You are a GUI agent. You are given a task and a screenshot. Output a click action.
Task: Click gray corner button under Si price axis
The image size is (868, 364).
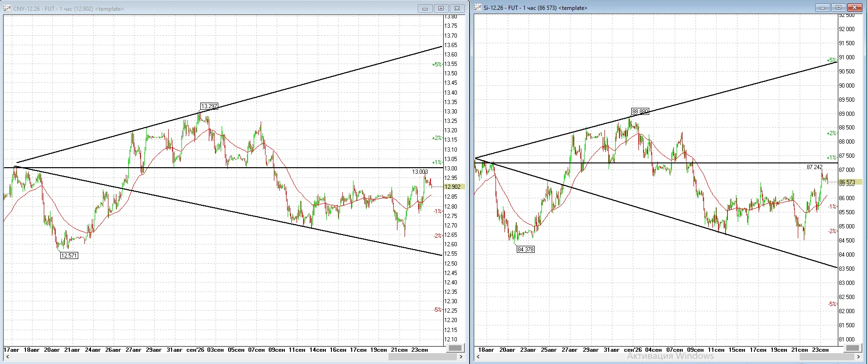[853, 348]
